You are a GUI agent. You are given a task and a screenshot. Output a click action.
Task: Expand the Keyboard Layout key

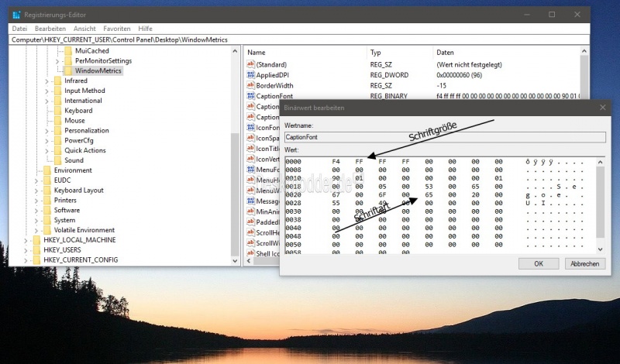click(36, 191)
